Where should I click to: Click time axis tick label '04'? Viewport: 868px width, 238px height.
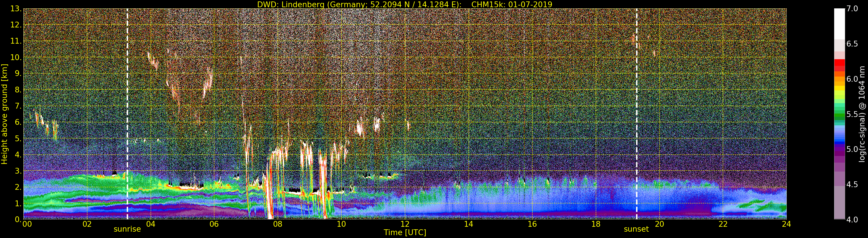tap(151, 224)
